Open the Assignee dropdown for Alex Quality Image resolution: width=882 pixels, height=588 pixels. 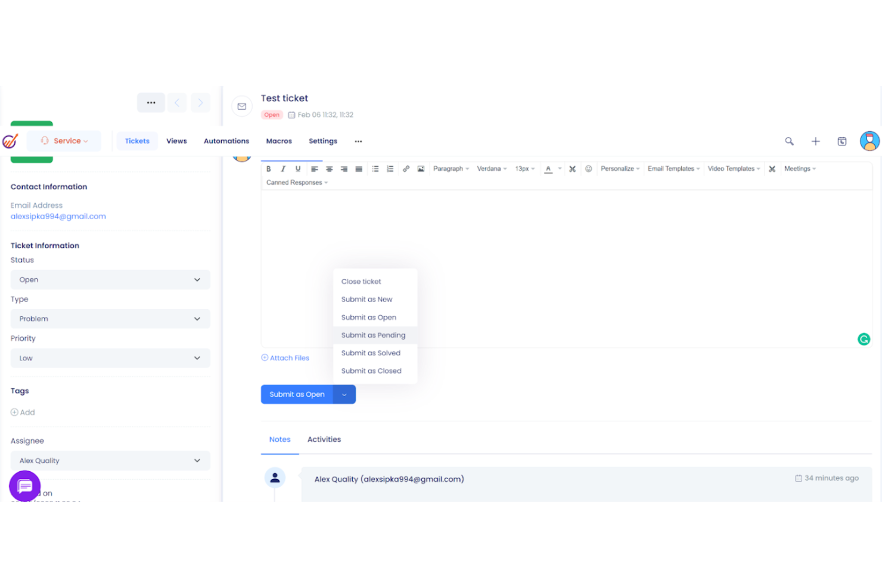point(110,461)
